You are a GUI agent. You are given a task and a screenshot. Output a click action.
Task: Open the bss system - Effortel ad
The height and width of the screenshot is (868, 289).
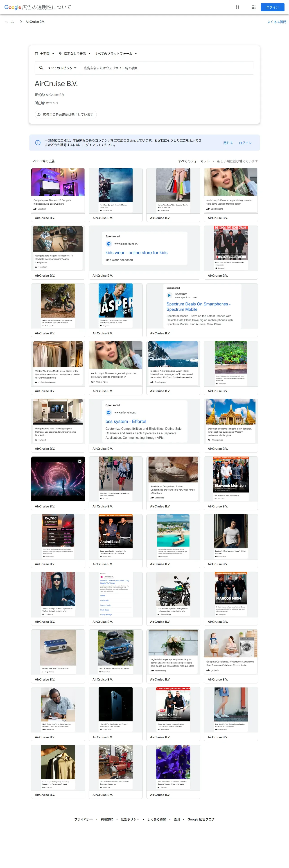[x=144, y=426]
